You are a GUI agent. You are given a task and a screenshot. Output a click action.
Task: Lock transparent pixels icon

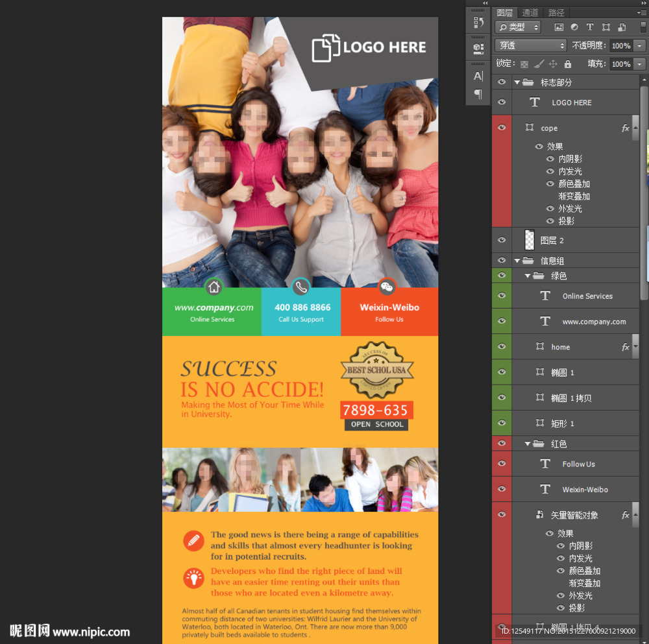[x=524, y=64]
